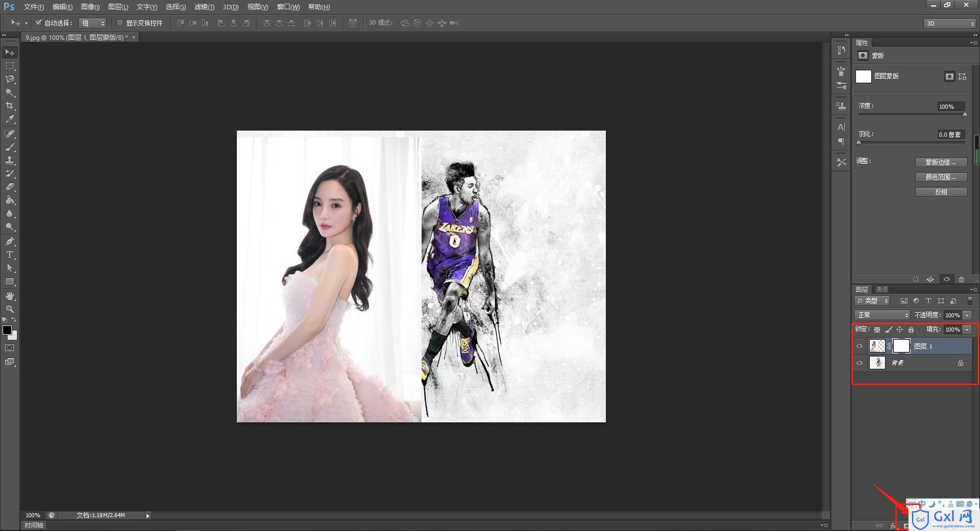The width and height of the screenshot is (980, 531).
Task: Open the 文件(F) menu
Action: click(34, 7)
